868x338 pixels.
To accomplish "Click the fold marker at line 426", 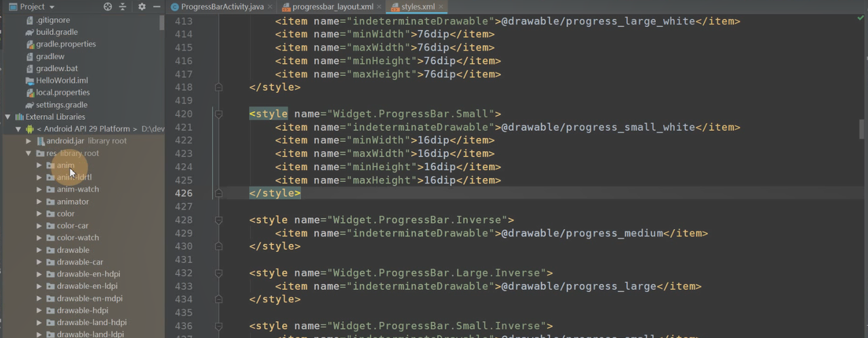I will [x=218, y=193].
